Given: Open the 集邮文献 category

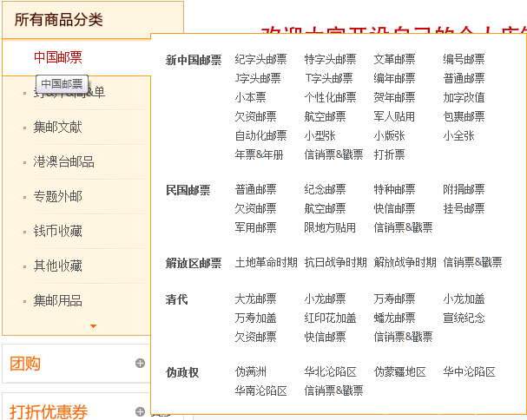Looking at the screenshot, I should [58, 128].
